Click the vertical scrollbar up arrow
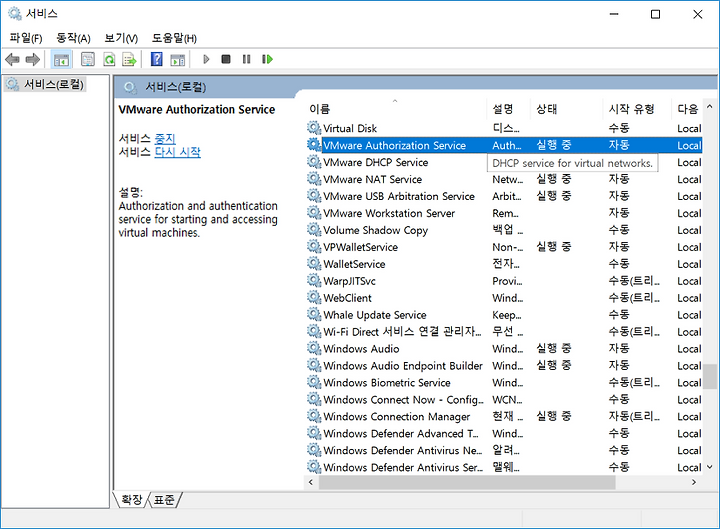The height and width of the screenshot is (529, 720). 709,107
